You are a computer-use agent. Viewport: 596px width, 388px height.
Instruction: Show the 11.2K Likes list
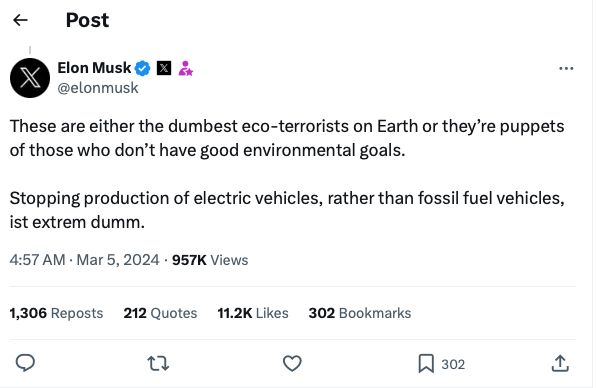coord(253,313)
